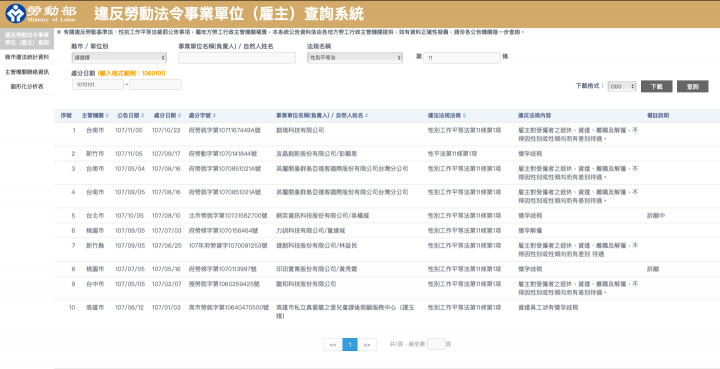Click the Ministry of Labor logo
Image resolution: width=720 pixels, height=369 pixels.
(x=41, y=14)
